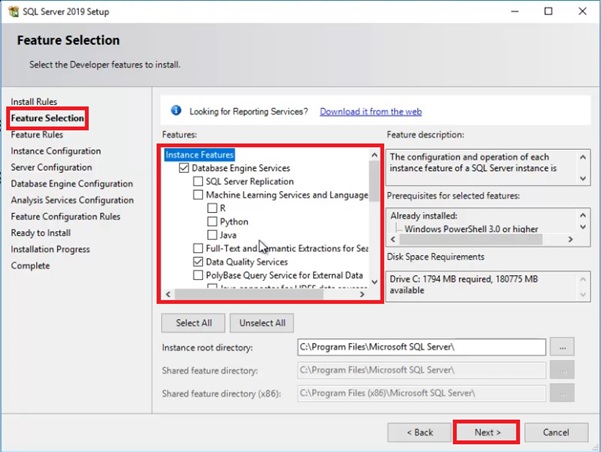Maximize the SQL Server 2019 Setup window

tap(548, 11)
